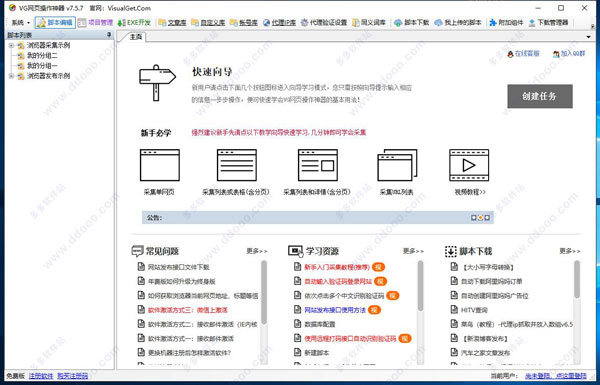600x385 pixels.
Task: Click the 视频教程>> label
Action: (x=470, y=192)
